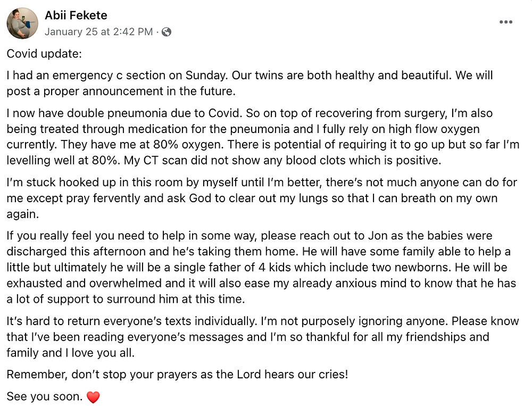Screen dimensions: 532x406
Task: Click the single word line "again."
Action: click(23, 214)
